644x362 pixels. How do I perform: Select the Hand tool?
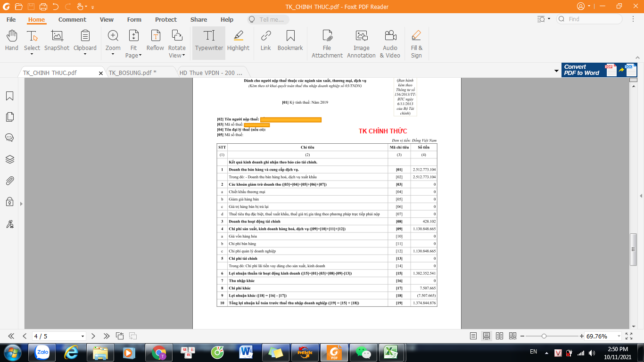click(11, 41)
